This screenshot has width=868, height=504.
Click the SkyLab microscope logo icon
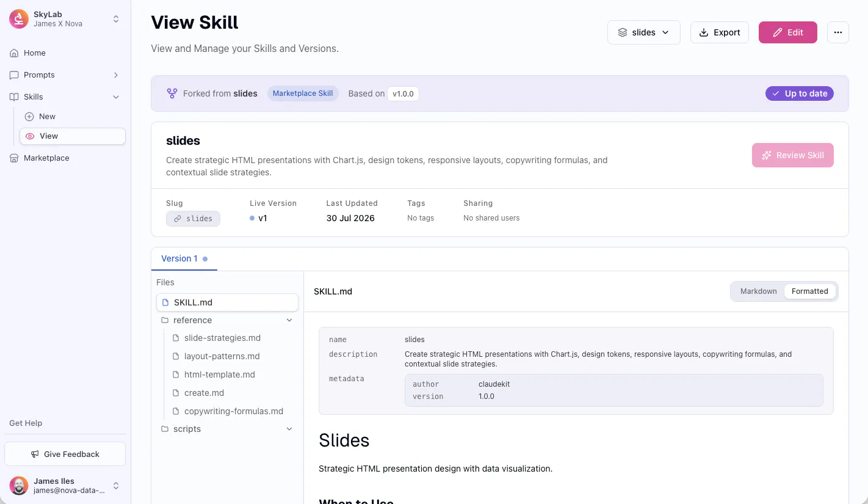point(19,19)
